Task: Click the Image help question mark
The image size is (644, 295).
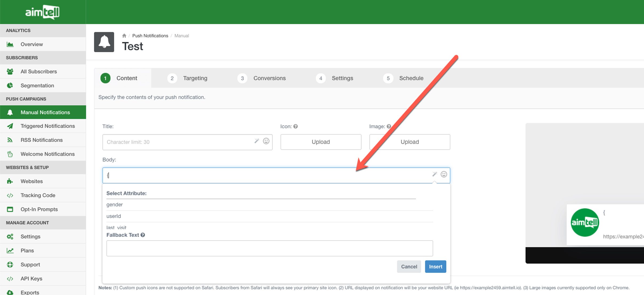Action: point(389,126)
